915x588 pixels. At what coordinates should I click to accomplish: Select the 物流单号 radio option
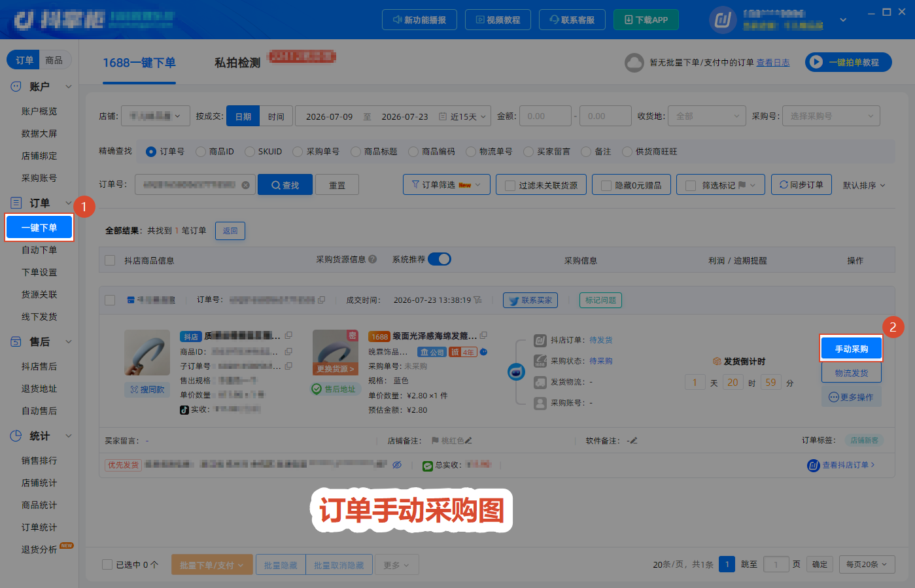coord(471,152)
